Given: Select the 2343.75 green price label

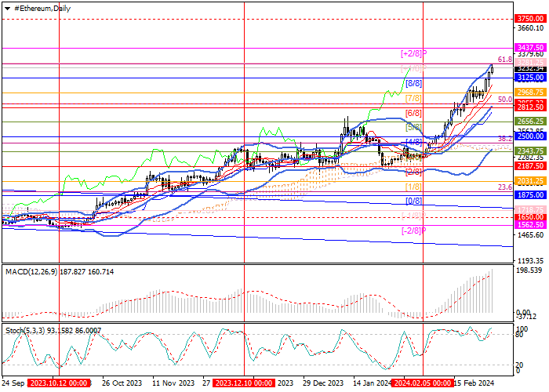Looking at the screenshot, I should (x=529, y=151).
